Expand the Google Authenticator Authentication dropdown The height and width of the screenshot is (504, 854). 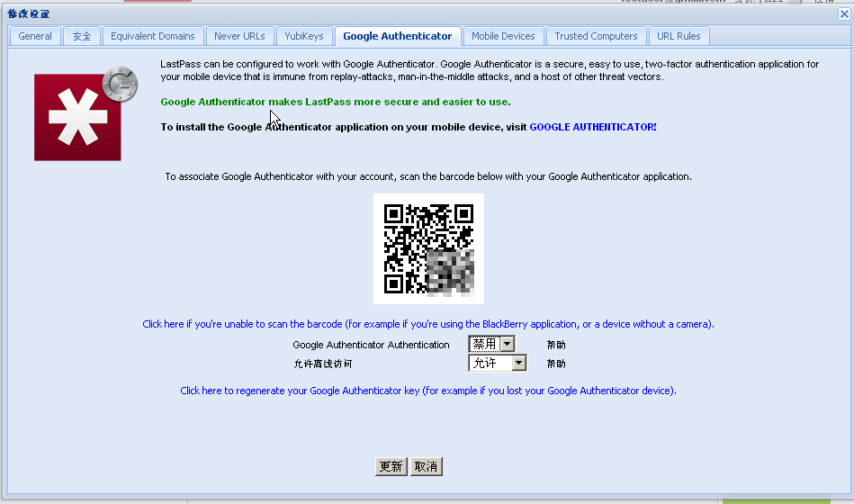(491, 344)
